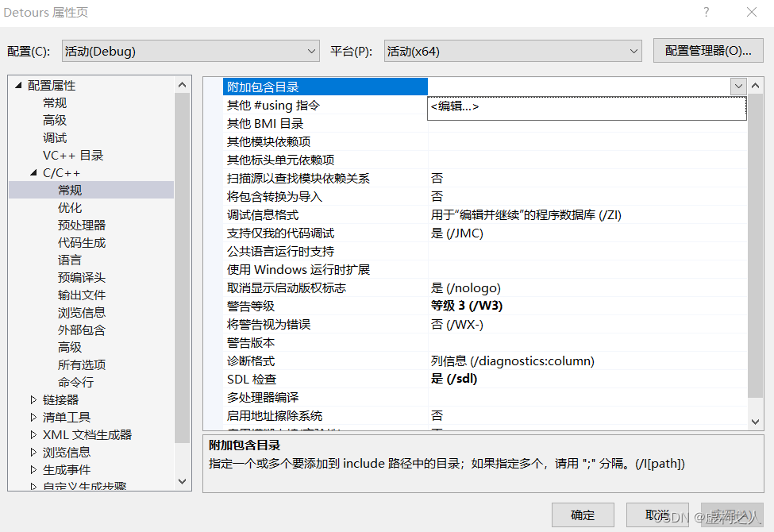Select 语言 in the tree
This screenshot has height=532, width=774.
(x=70, y=260)
